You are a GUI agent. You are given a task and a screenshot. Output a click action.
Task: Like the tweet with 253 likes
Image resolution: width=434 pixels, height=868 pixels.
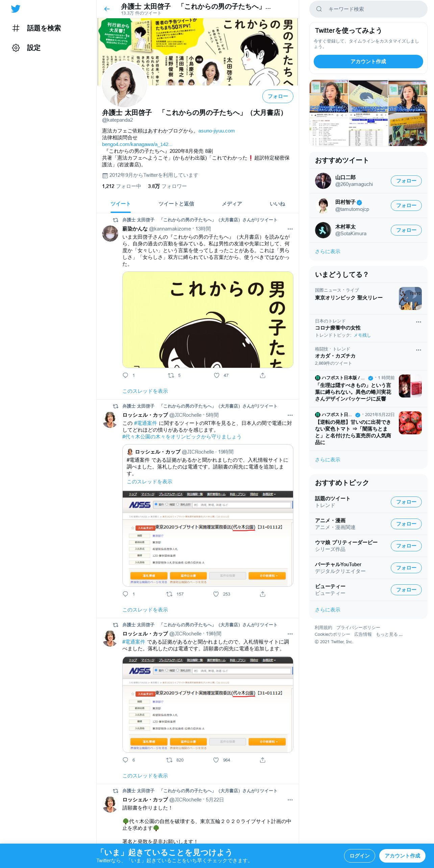pyautogui.click(x=216, y=594)
